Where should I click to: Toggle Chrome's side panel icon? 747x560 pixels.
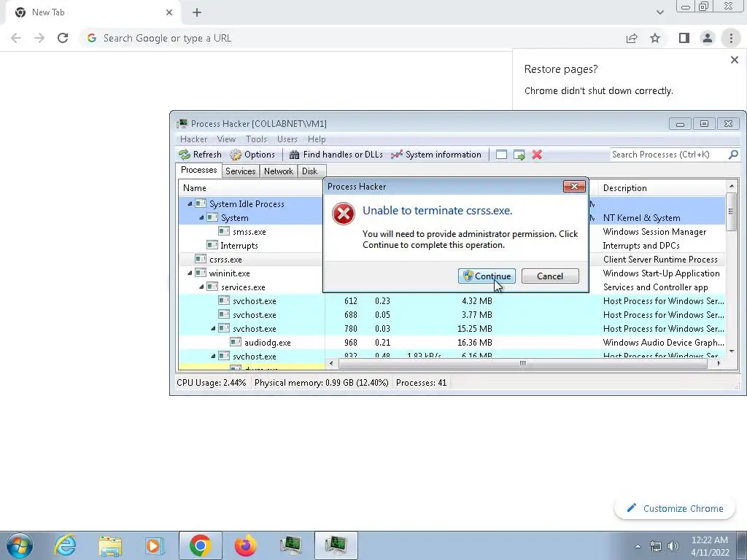(x=684, y=38)
